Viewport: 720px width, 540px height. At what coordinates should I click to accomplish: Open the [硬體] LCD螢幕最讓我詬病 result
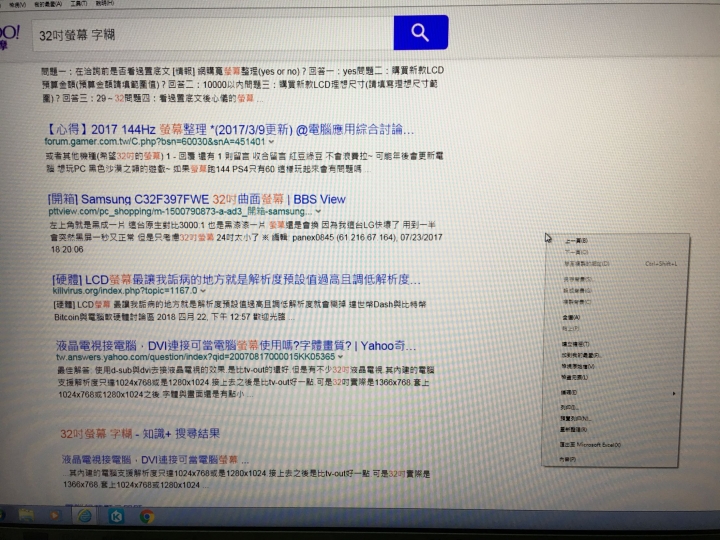[236, 280]
